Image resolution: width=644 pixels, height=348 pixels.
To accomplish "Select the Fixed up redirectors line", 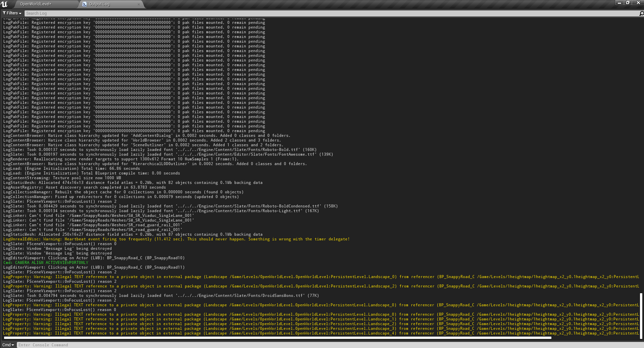I will 121,197.
